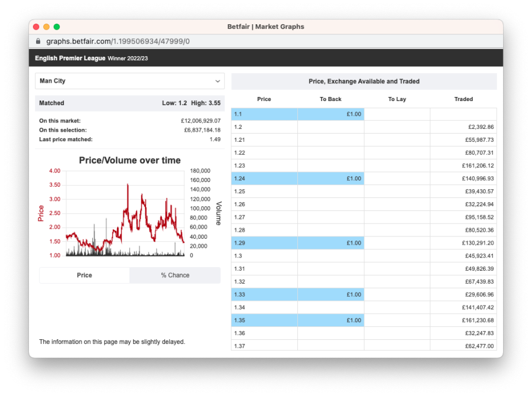Click the price cell 1.27

click(x=265, y=217)
